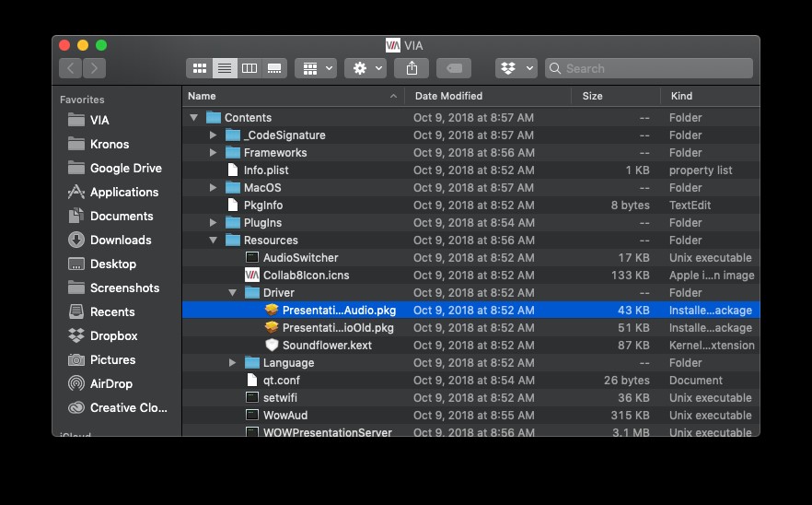This screenshot has width=812, height=505.
Task: Select Presentati...ioOld.pkg installer
Action: click(470, 328)
